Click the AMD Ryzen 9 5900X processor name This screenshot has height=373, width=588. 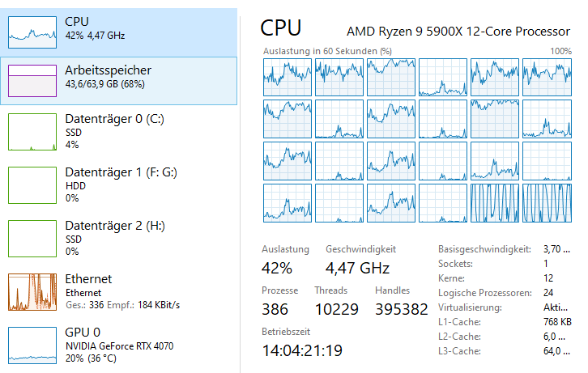point(458,32)
